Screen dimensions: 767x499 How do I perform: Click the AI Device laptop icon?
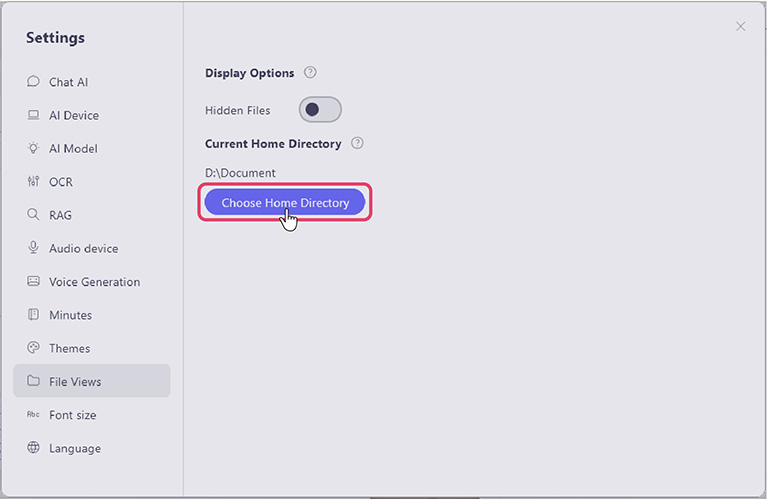pos(33,115)
